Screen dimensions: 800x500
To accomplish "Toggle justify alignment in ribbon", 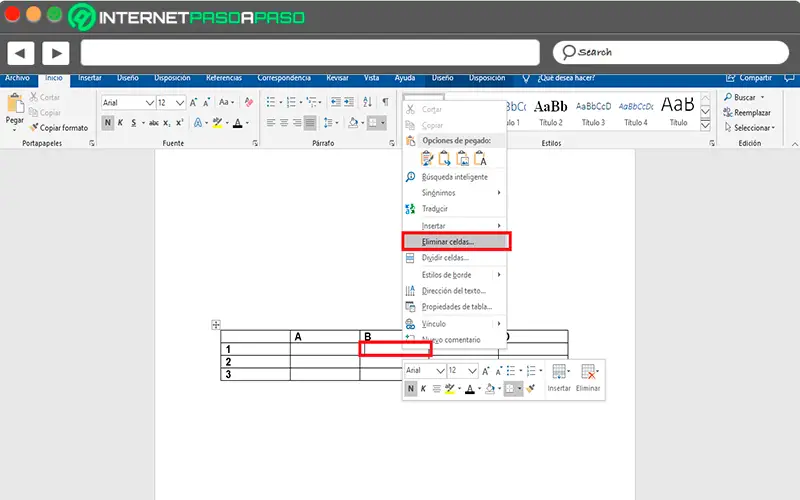I will (x=310, y=123).
